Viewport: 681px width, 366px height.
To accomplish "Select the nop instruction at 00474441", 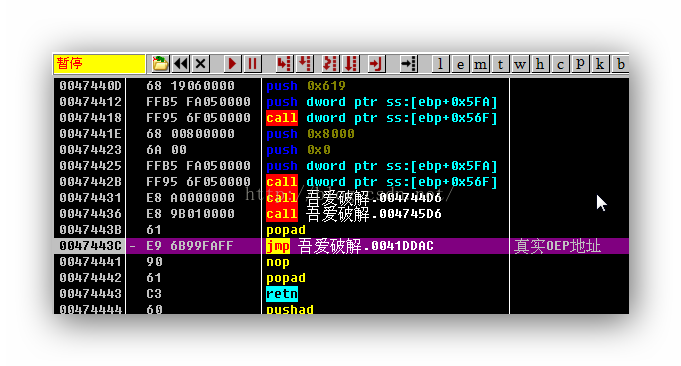I will 278,262.
